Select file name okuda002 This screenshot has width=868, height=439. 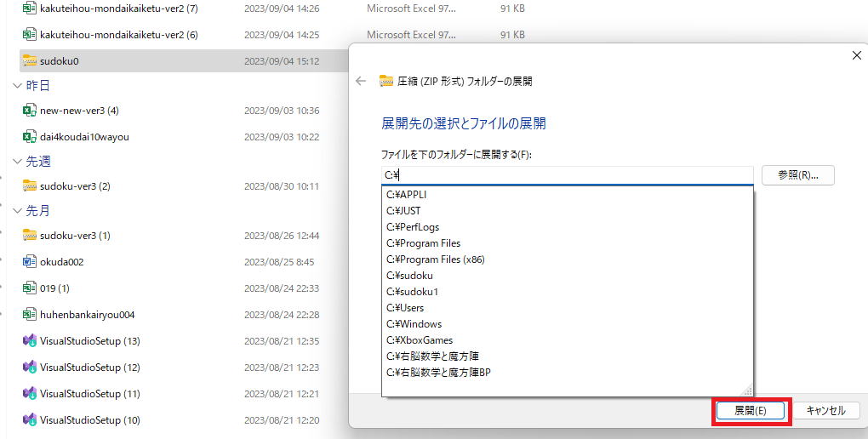[62, 262]
